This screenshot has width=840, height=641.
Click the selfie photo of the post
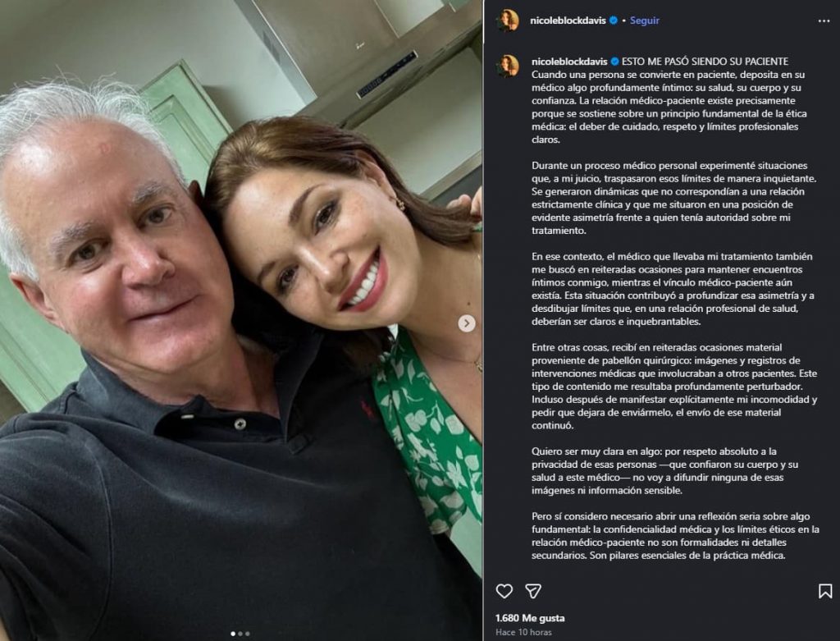pos(241,320)
